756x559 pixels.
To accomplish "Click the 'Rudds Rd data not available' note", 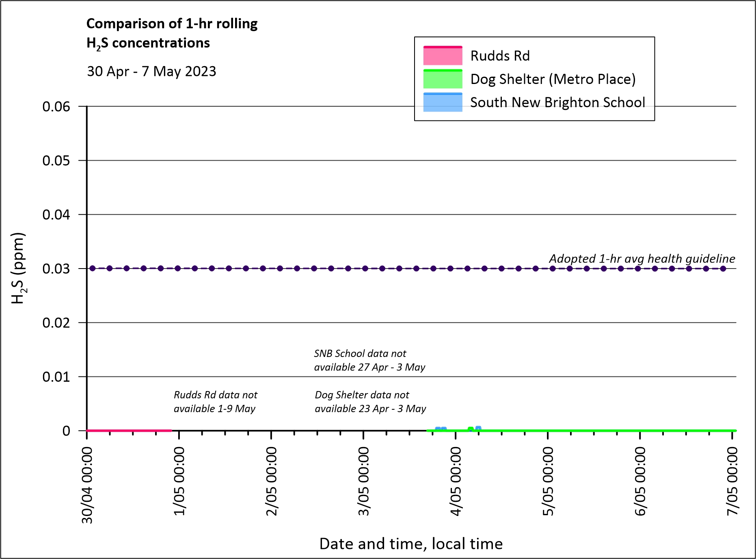I will click(x=215, y=402).
